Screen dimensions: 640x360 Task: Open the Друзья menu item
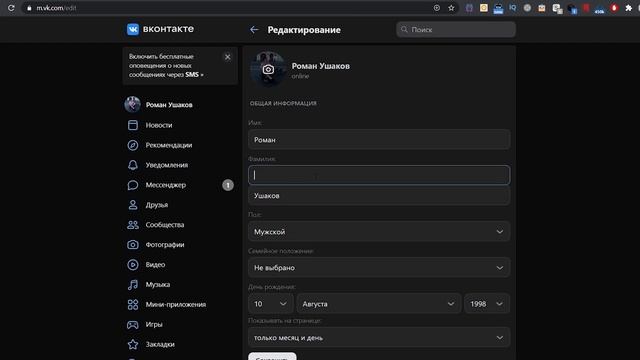157,205
